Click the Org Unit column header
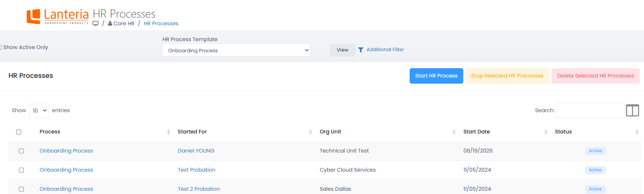The width and height of the screenshot is (644, 194). (x=330, y=132)
